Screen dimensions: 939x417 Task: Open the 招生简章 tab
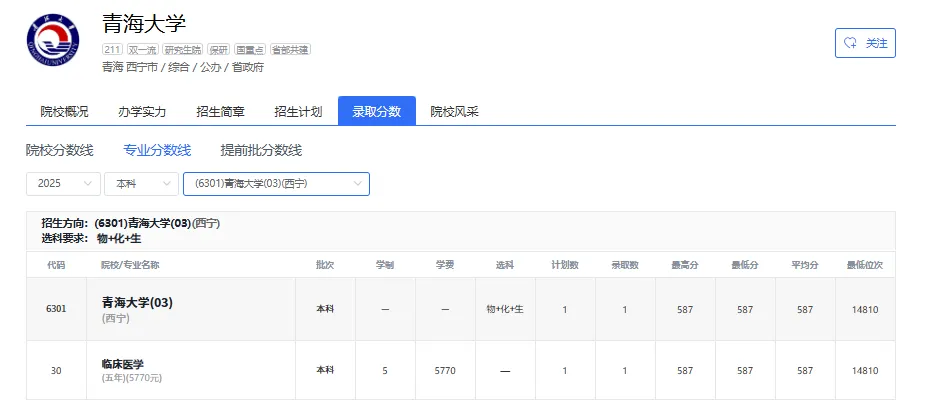click(x=220, y=111)
